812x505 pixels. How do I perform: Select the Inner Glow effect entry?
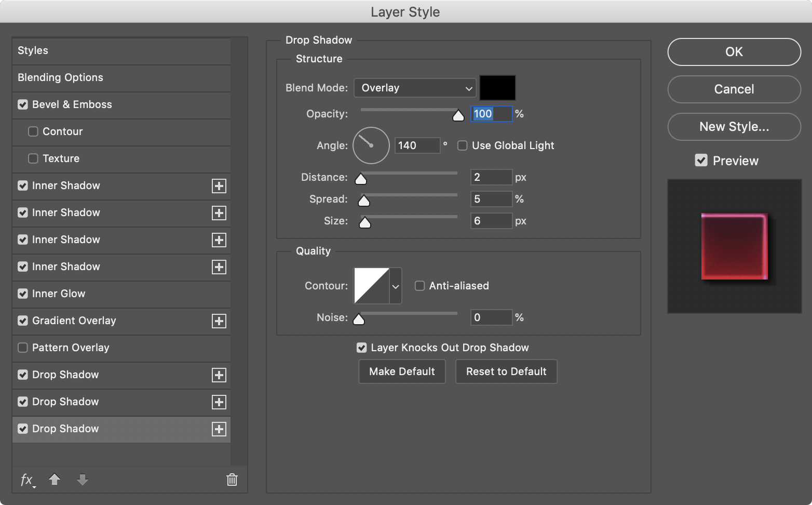coord(59,294)
